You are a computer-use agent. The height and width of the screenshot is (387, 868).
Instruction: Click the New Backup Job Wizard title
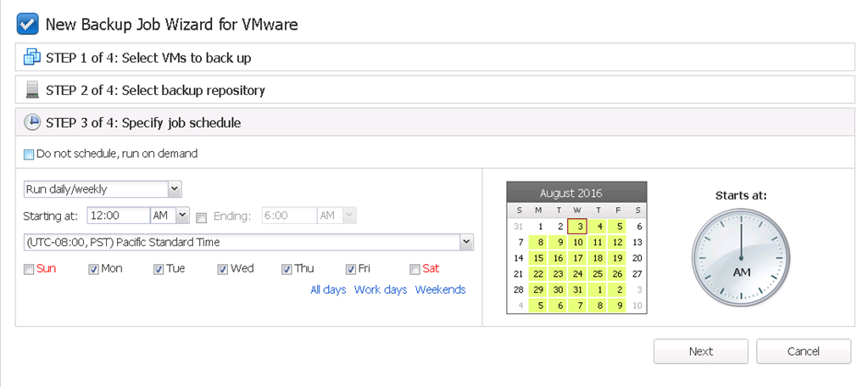[171, 25]
